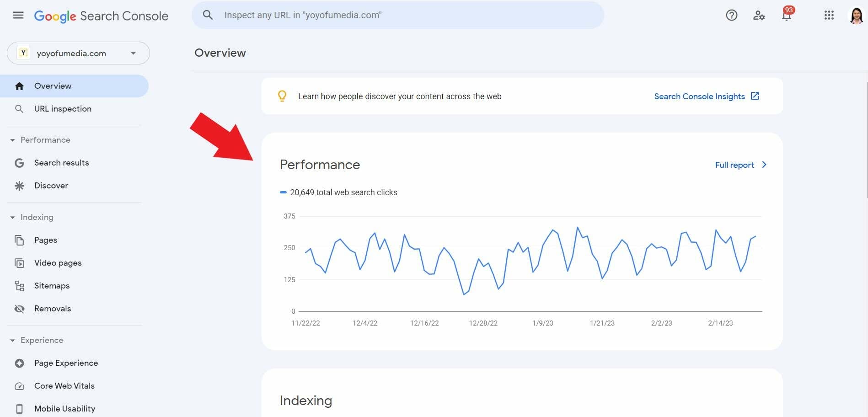Collapse the Indexing section in the sidebar
868x417 pixels.
click(x=12, y=217)
